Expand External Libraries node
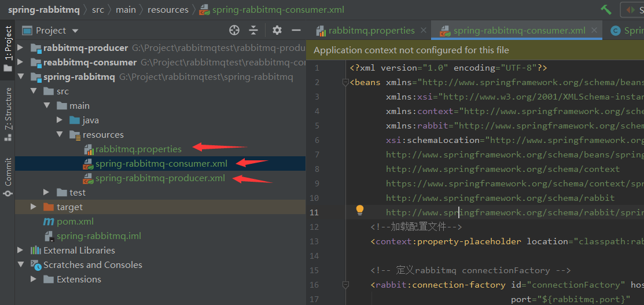The image size is (644, 305). (x=21, y=251)
